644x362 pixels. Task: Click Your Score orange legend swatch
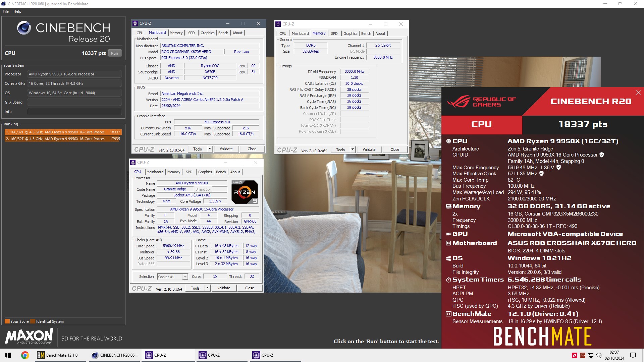pyautogui.click(x=7, y=321)
